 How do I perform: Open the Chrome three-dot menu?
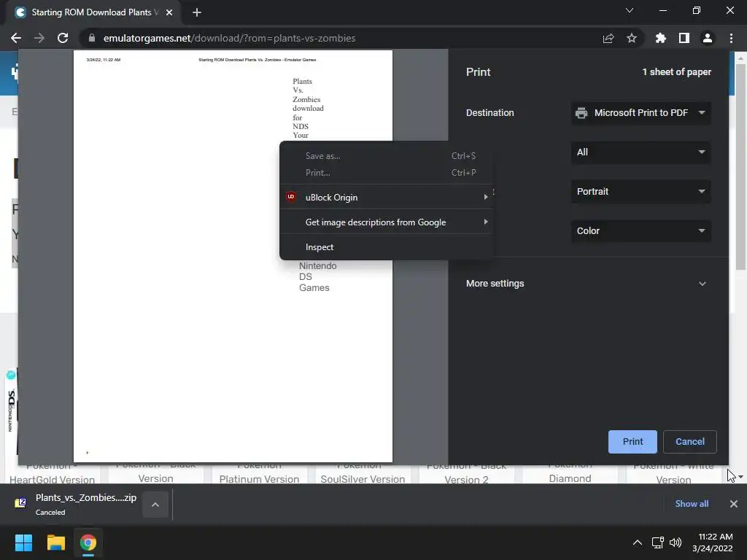point(731,38)
